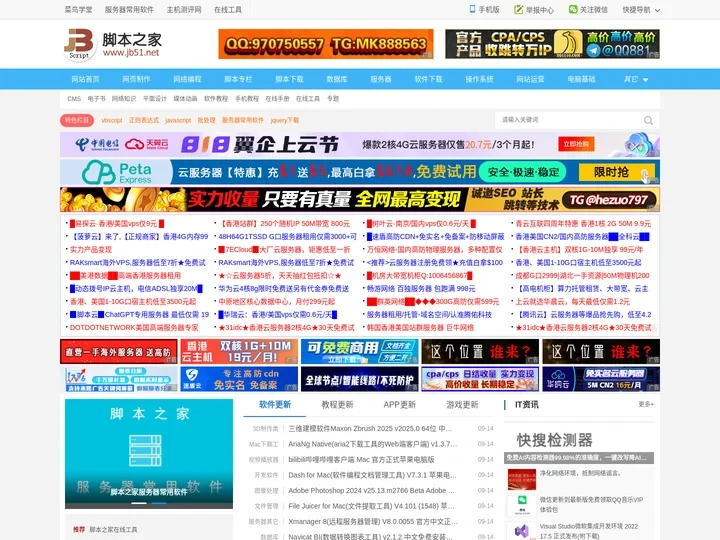
Task: Open 数据库 in the nav bar
Action: point(337,79)
